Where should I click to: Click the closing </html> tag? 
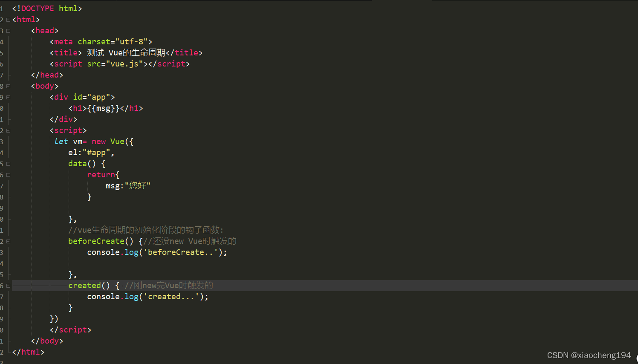coord(28,352)
